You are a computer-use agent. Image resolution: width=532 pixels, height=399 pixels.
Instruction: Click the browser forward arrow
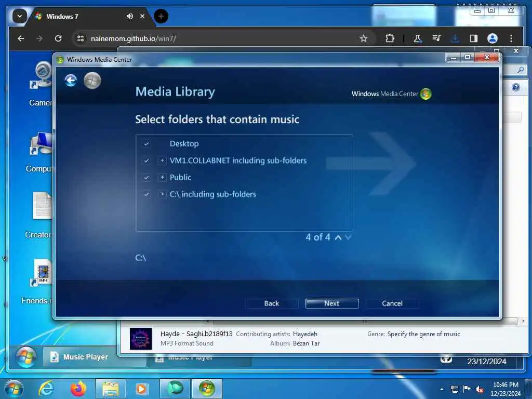click(x=39, y=38)
